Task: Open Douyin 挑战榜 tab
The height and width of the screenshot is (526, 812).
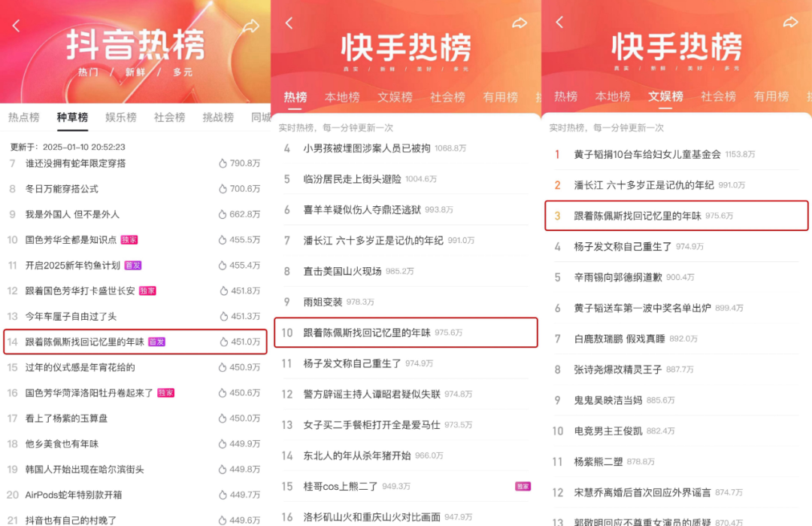Action: 219,117
